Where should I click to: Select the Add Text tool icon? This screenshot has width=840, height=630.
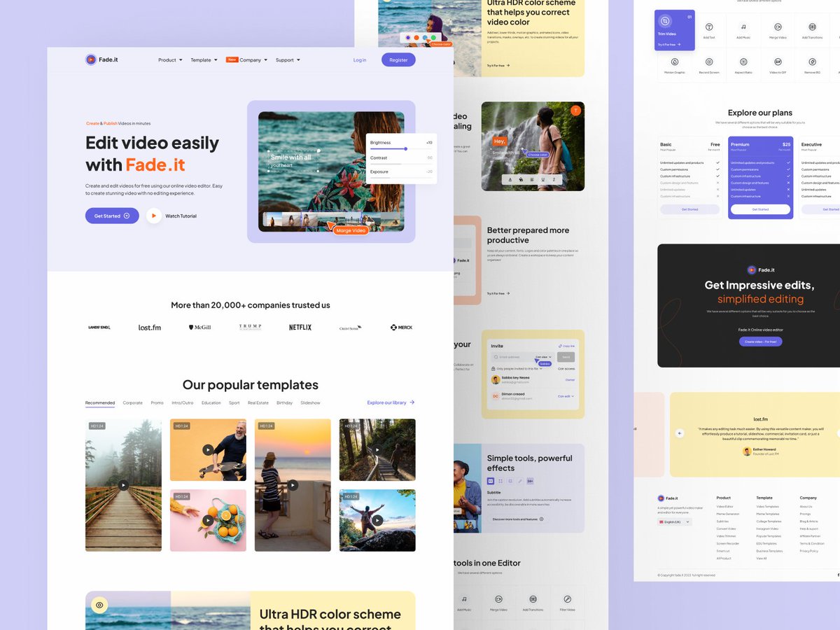(709, 27)
